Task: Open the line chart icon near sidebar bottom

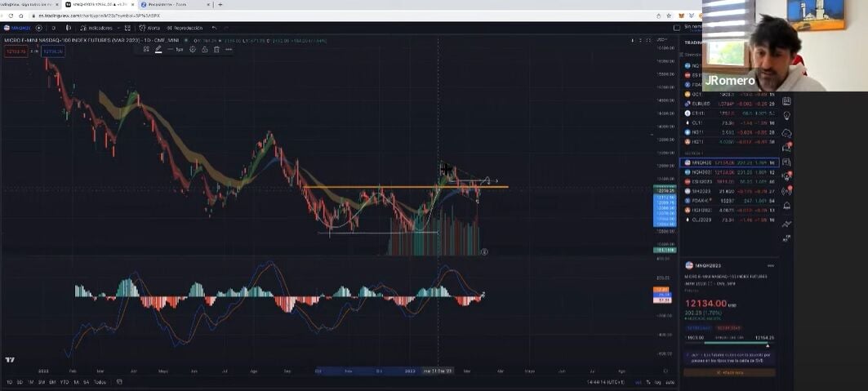Action: pyautogui.click(x=786, y=224)
